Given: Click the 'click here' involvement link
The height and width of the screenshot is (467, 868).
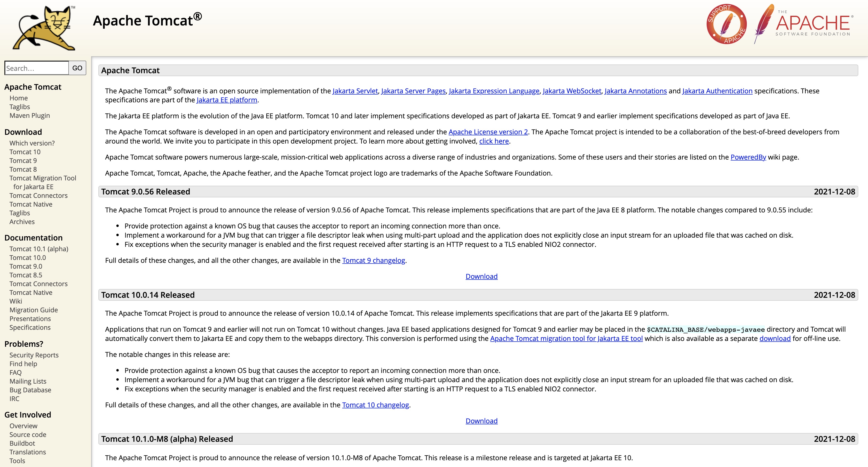Looking at the screenshot, I should [494, 141].
